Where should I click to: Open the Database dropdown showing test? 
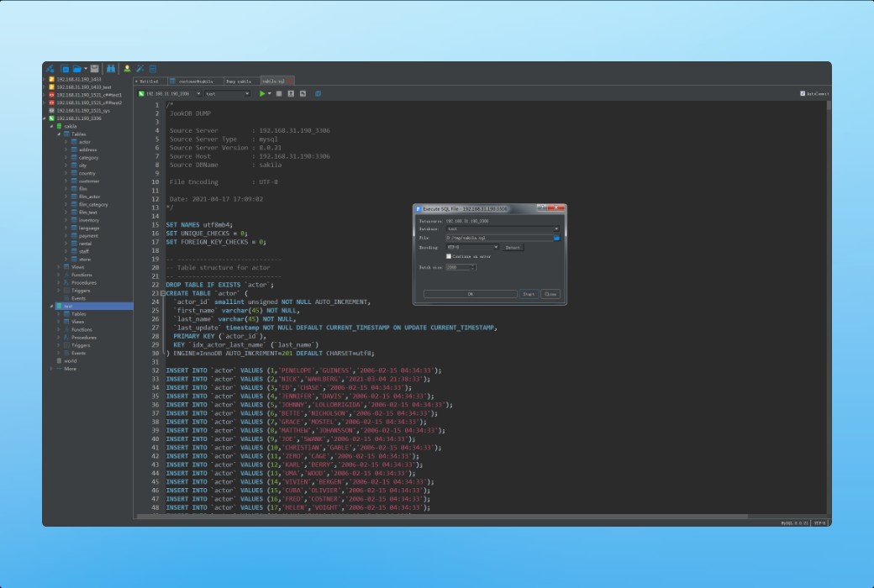[555, 229]
